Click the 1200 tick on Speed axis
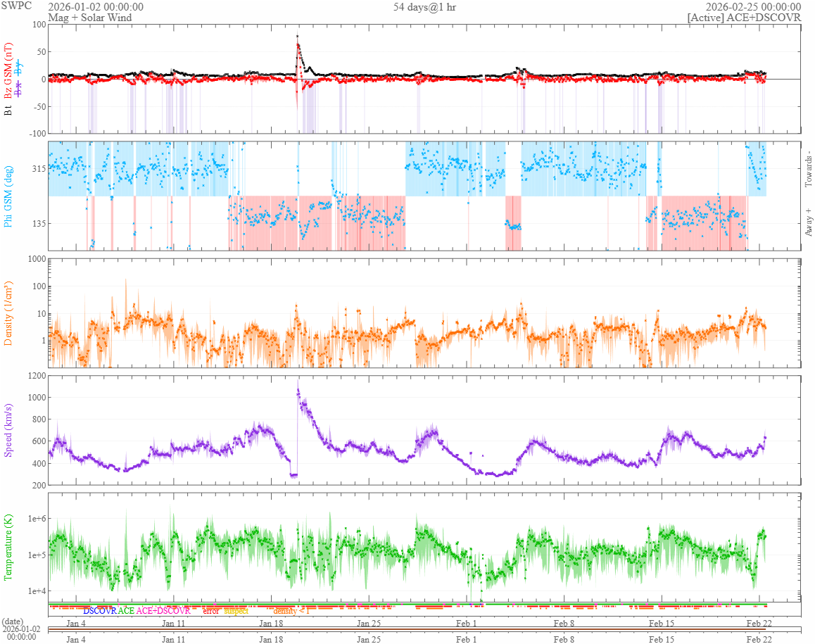The height and width of the screenshot is (644, 815). [x=37, y=375]
